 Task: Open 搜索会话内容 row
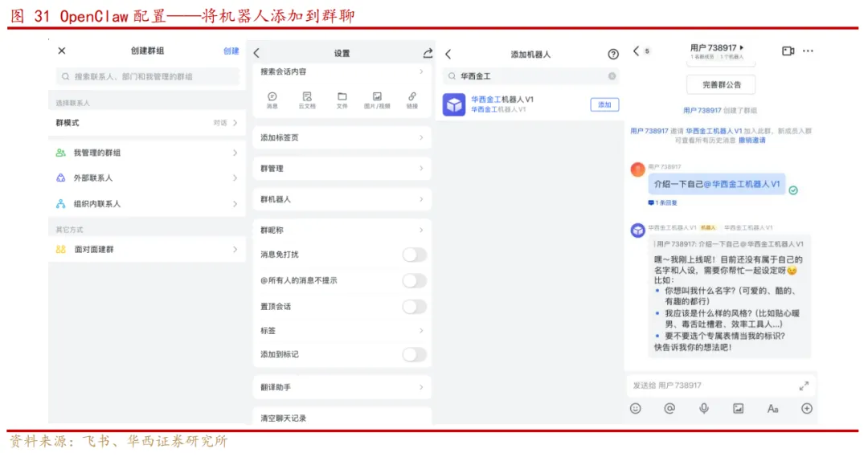[x=342, y=72]
